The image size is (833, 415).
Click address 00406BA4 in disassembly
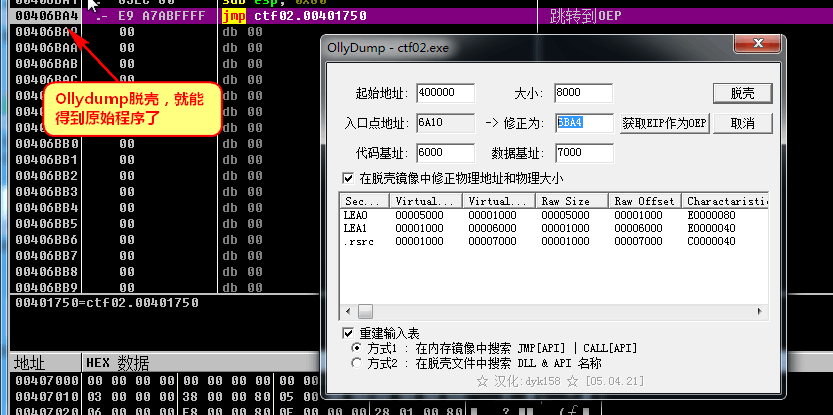coord(46,16)
